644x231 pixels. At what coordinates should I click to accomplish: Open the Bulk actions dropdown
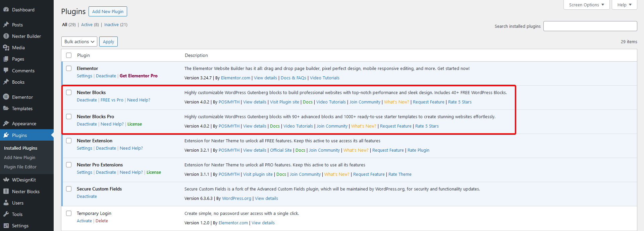tap(79, 42)
